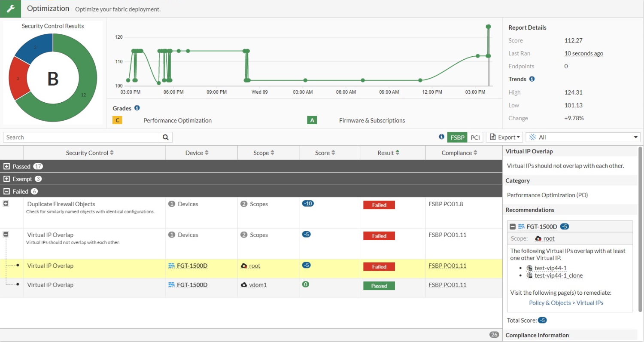
Task: Open the All devices filter dropdown
Action: tap(583, 137)
